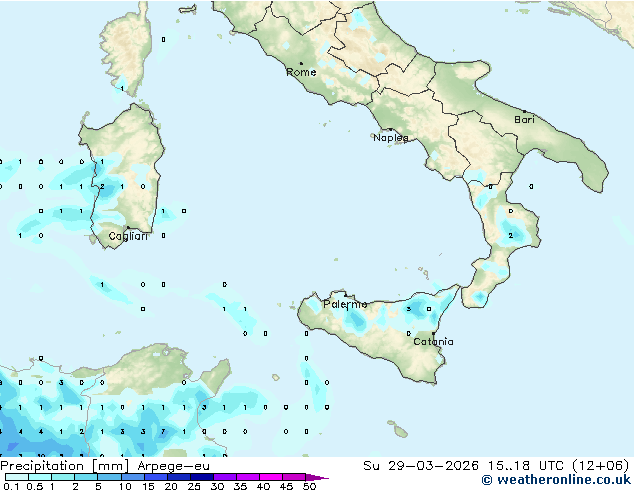The width and height of the screenshot is (634, 490).
Task: Click the 'Precipitation [mm]' legend title
Action: tap(65, 466)
